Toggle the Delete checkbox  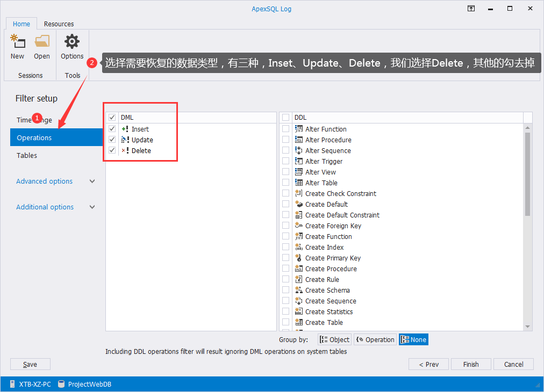pos(112,150)
